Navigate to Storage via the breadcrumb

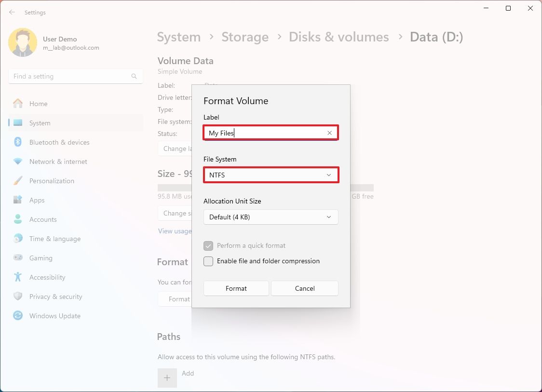point(245,37)
